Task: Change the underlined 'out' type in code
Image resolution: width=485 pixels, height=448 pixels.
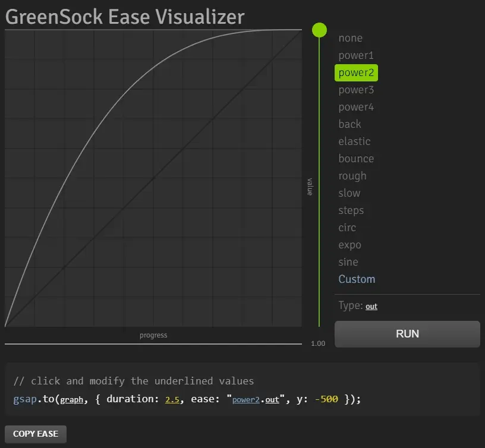Action: click(272, 400)
